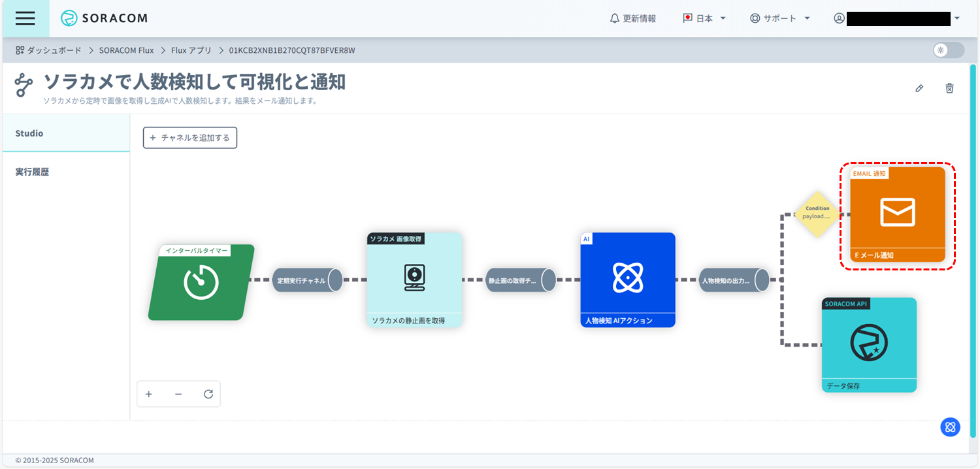Open SORACOM Flux breadcrumb link
Screen dimensions: 980x469
[127, 50]
